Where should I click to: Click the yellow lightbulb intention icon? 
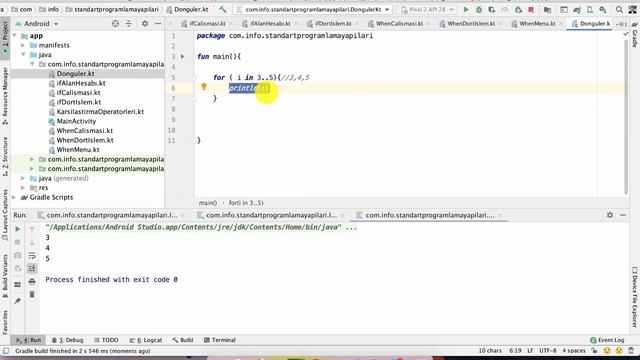(x=204, y=86)
